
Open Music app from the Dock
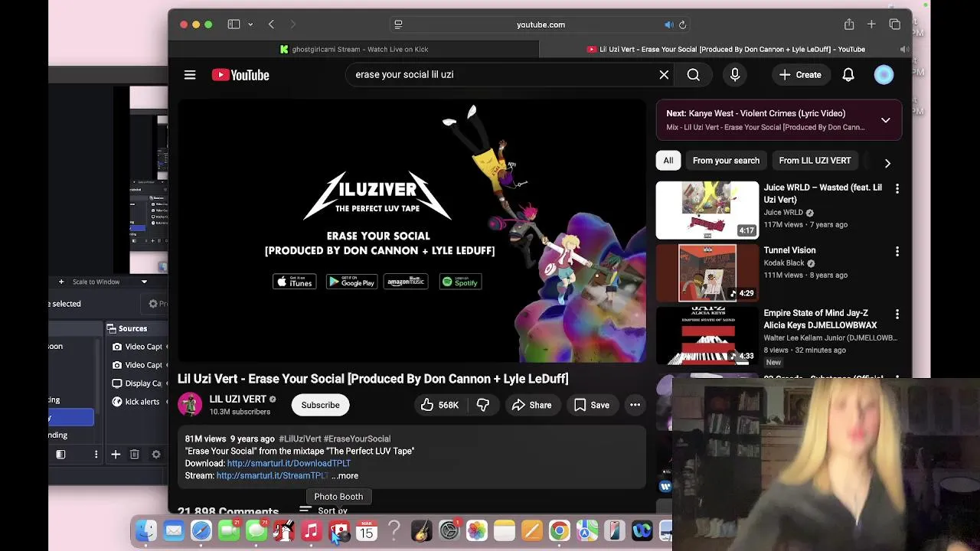click(x=312, y=530)
